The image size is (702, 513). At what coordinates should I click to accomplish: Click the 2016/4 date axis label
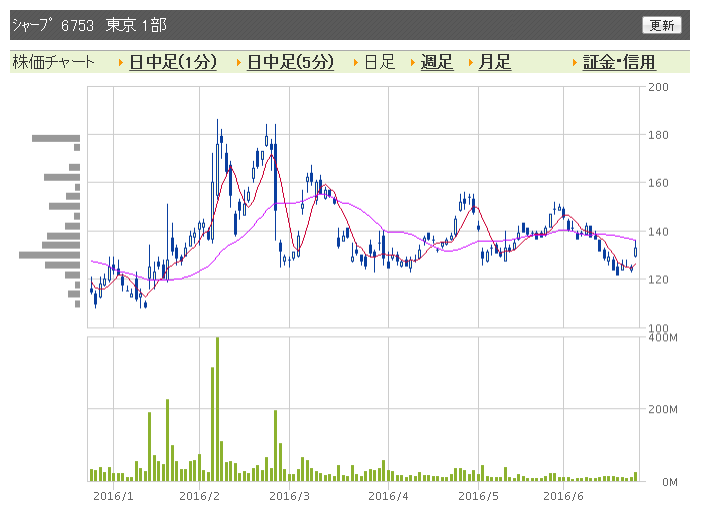[x=388, y=496]
